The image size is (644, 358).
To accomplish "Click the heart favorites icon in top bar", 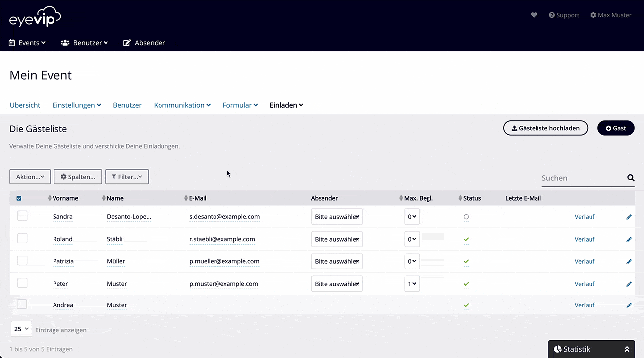I will tap(534, 15).
